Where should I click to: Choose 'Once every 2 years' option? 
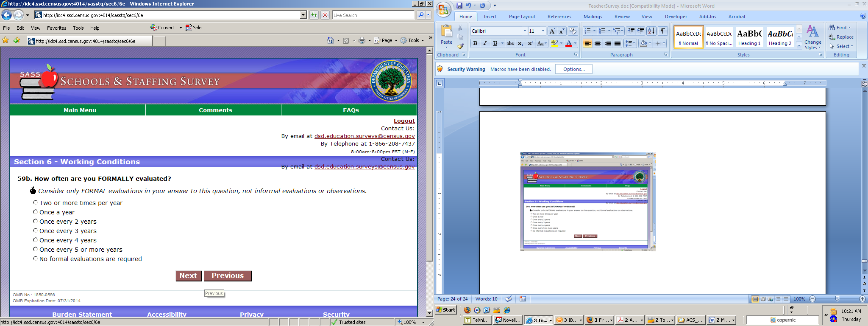[36, 221]
